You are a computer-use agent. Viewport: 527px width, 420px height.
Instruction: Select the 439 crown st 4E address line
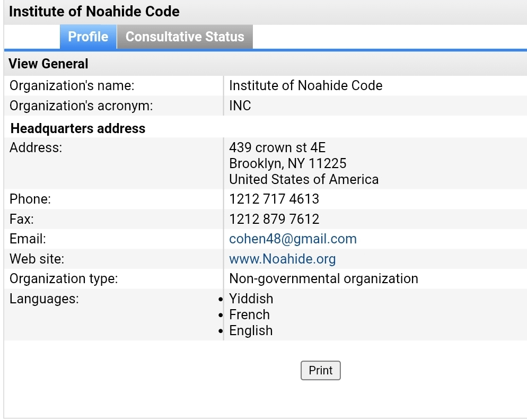click(277, 147)
